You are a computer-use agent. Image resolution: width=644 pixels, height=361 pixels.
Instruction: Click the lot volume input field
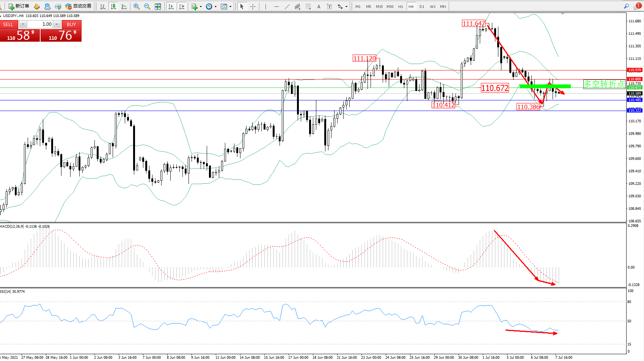point(41,24)
